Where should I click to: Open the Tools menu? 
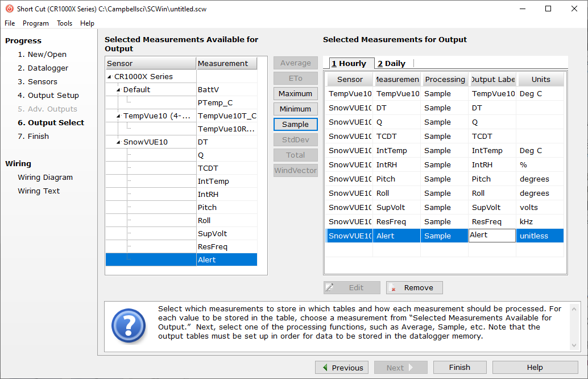[x=64, y=23]
